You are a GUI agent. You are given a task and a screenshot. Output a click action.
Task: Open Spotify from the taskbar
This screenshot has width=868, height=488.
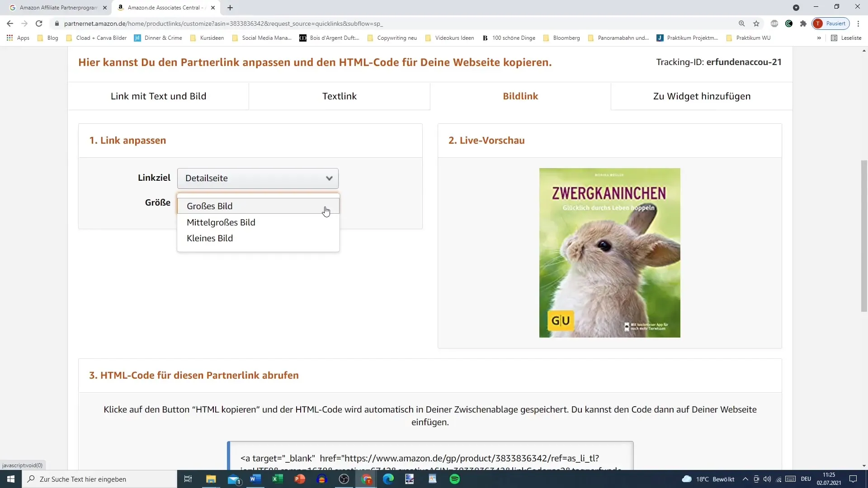click(455, 479)
